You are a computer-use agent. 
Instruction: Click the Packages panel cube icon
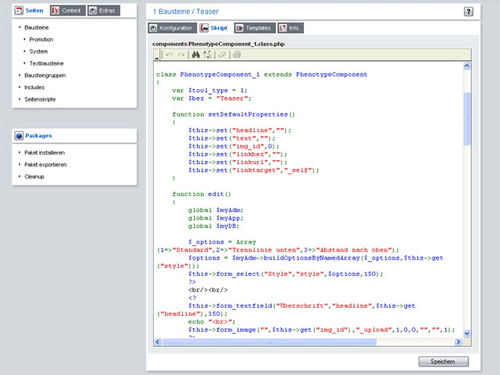click(x=19, y=136)
